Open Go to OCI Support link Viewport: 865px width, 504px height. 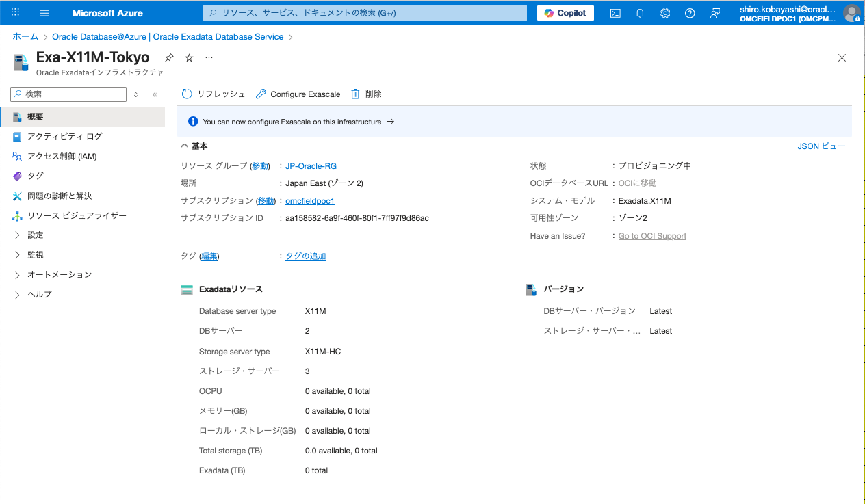coord(652,236)
